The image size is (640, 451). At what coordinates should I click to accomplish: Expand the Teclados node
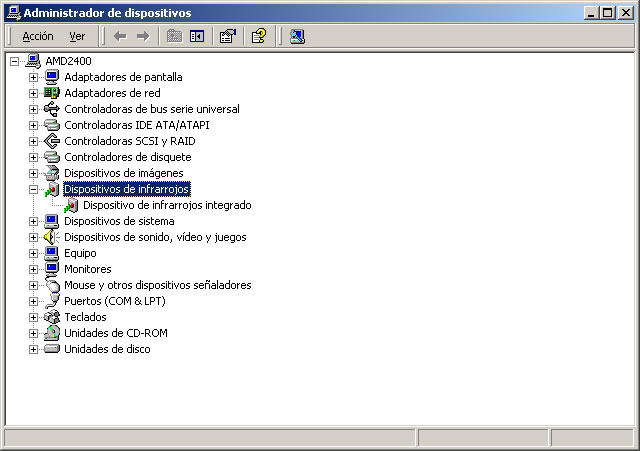pyautogui.click(x=33, y=317)
